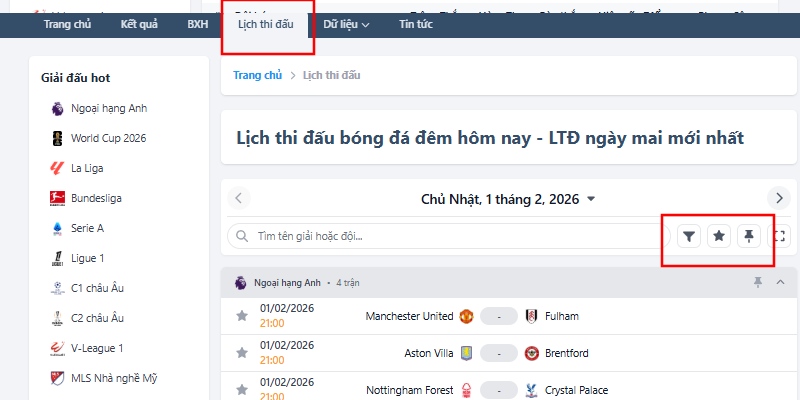Open date picker Chủ Nhật, 1 tháng 2, 2026

pyautogui.click(x=508, y=198)
